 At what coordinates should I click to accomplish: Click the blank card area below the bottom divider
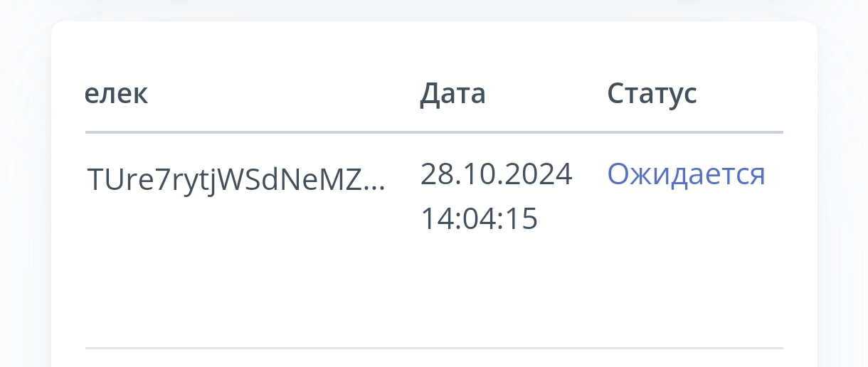(x=434, y=359)
